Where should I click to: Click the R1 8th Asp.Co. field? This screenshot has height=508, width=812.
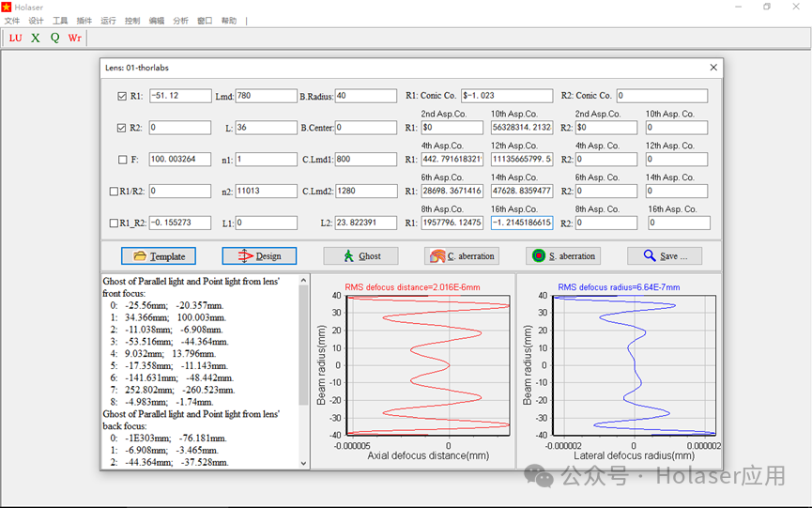click(452, 223)
